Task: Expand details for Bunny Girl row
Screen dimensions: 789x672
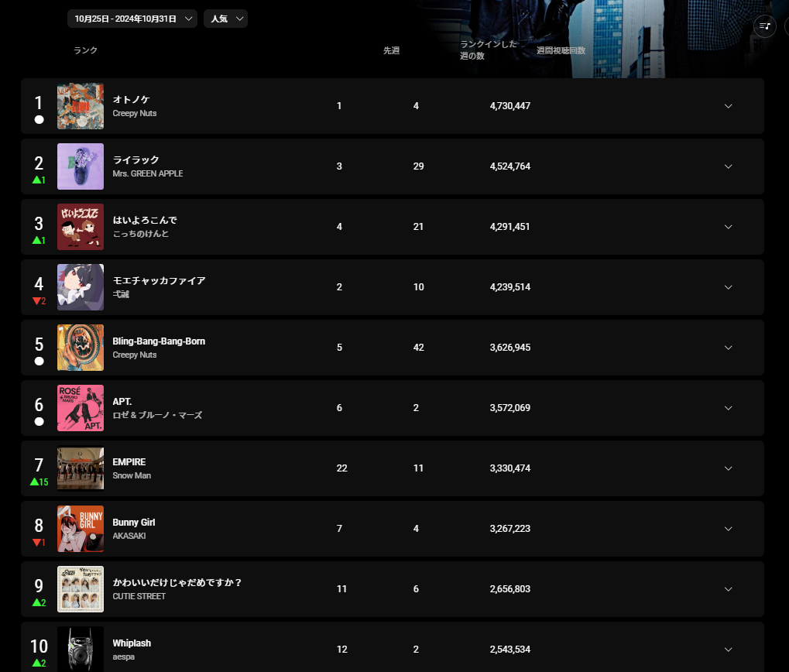Action: tap(728, 529)
